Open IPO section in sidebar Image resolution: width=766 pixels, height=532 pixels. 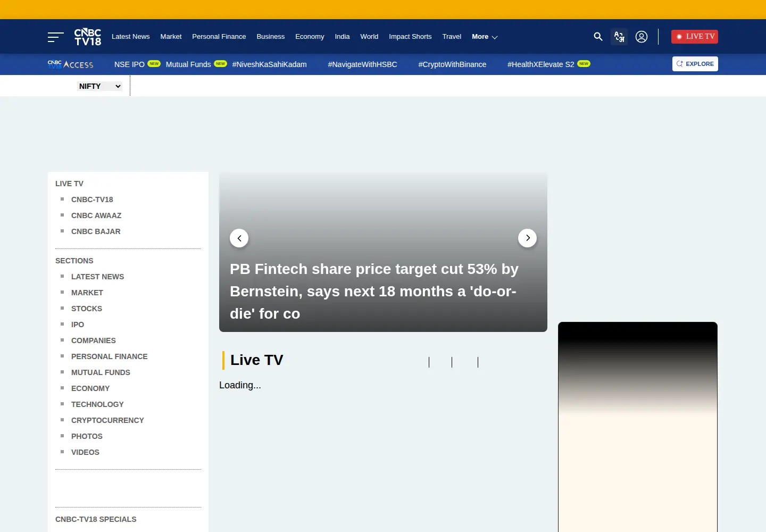(78, 325)
